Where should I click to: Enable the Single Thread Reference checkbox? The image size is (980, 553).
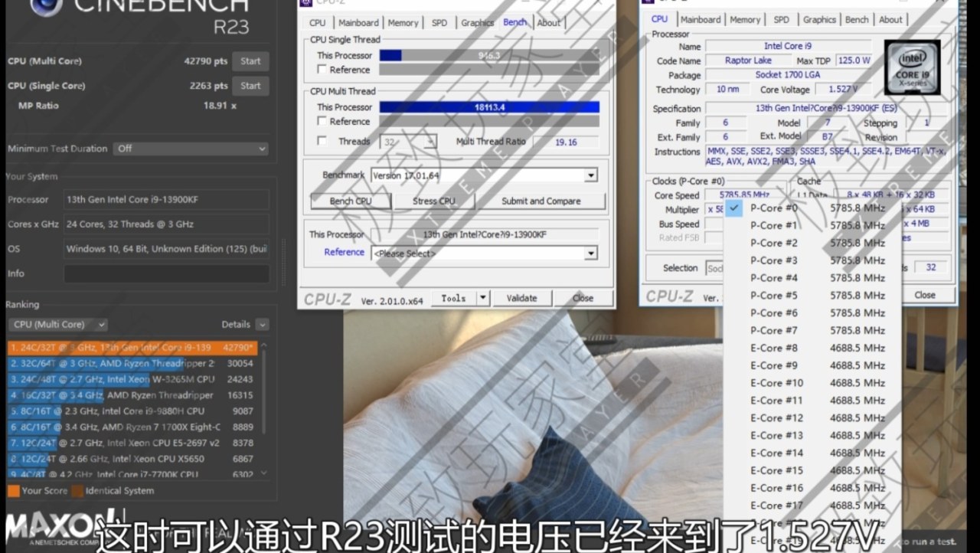point(322,70)
